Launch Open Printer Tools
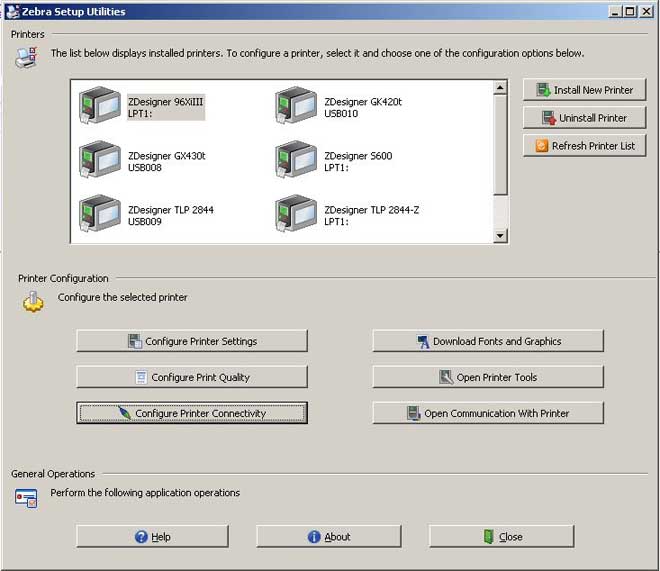The width and height of the screenshot is (660, 571). click(x=488, y=377)
